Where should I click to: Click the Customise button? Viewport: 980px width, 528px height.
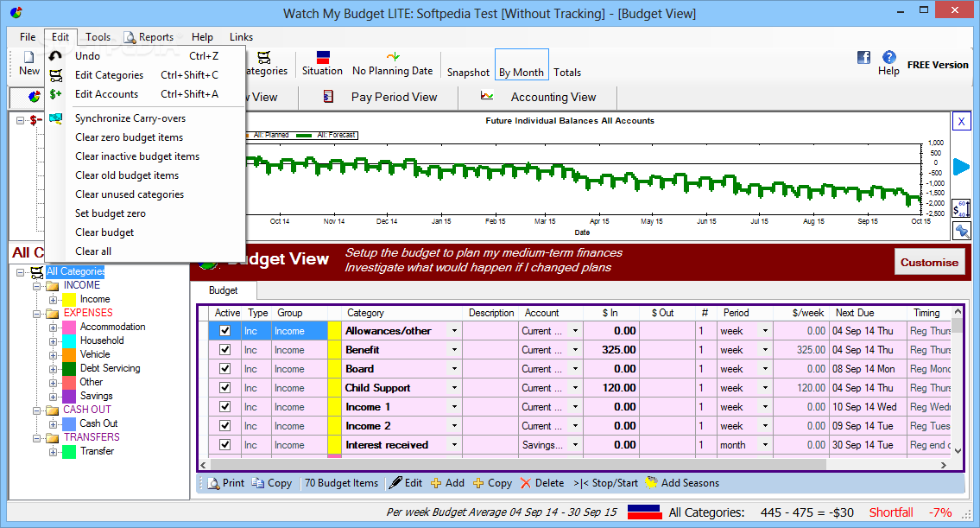coord(929,262)
